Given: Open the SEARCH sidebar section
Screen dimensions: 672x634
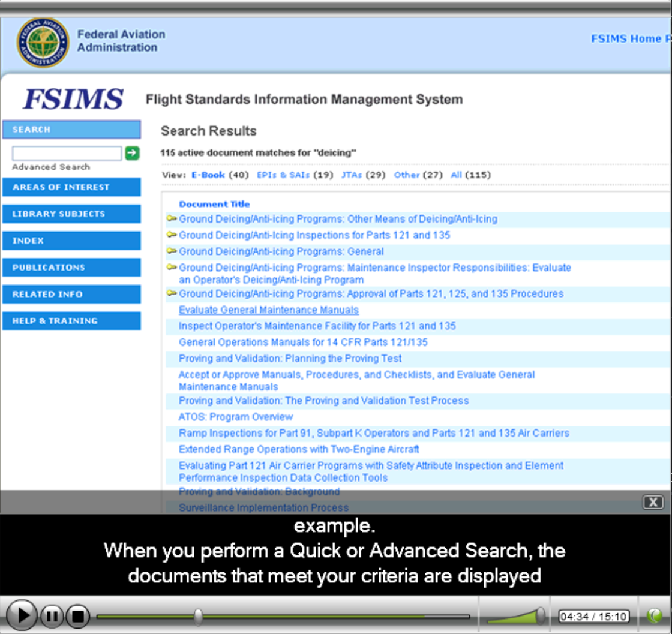Looking at the screenshot, I should click(71, 130).
